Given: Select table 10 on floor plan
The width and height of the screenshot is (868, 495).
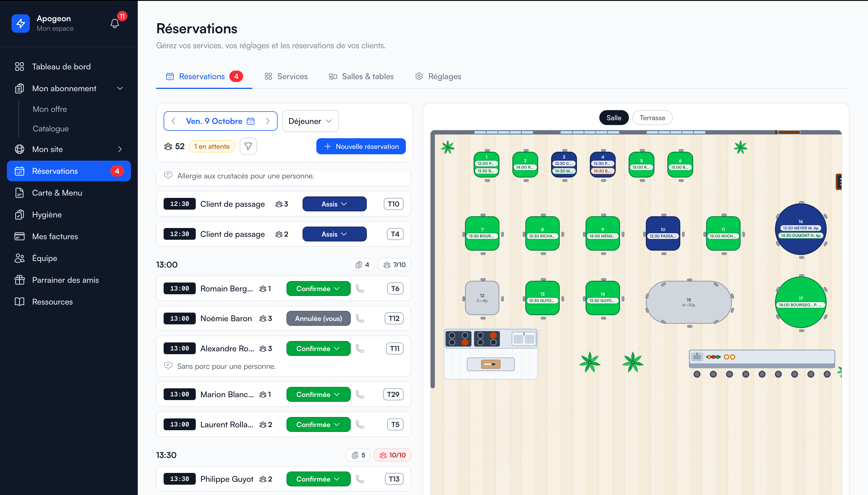Looking at the screenshot, I should coord(663,233).
